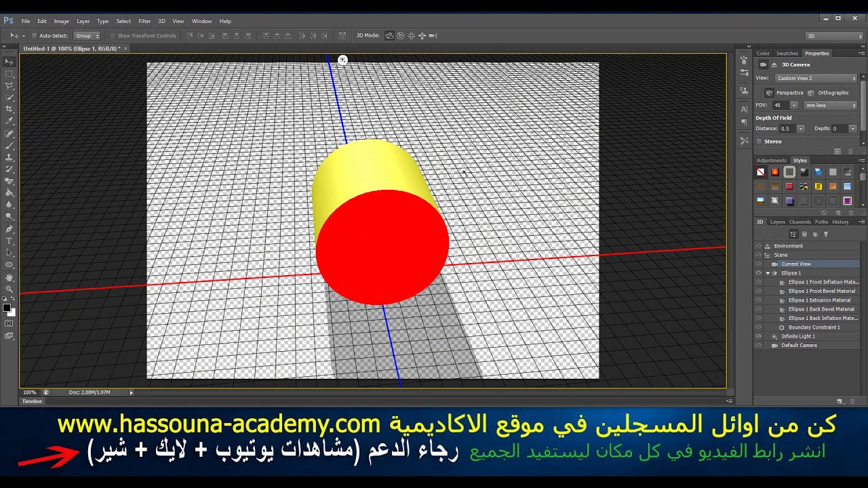
Task: Enable the Stereo checkbox
Action: (759, 141)
